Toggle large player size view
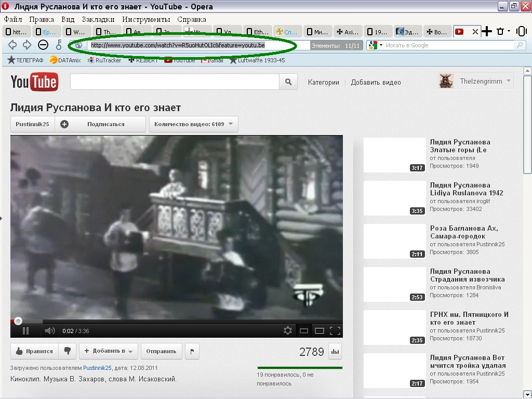This screenshot has height=399, width=532. pos(320,330)
